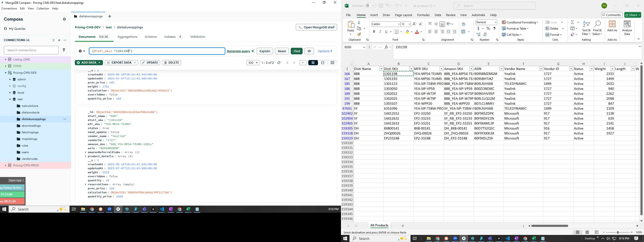Click the Cut scissors icon in Excel
The height and width of the screenshot is (242, 644).
(x=359, y=22)
